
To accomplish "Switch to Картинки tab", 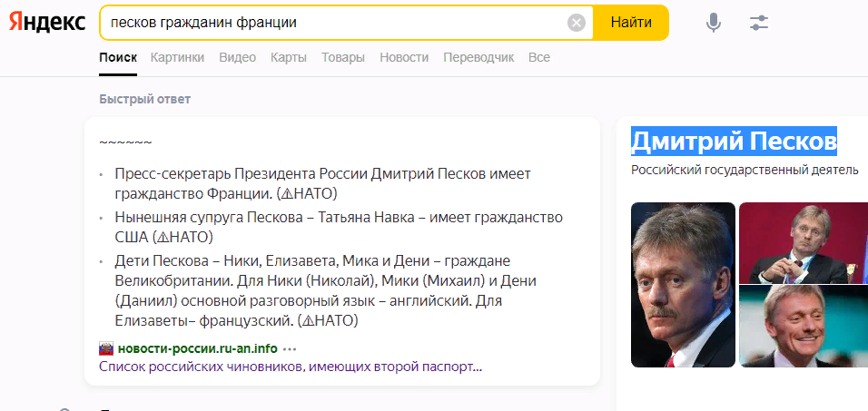I will pos(177,57).
